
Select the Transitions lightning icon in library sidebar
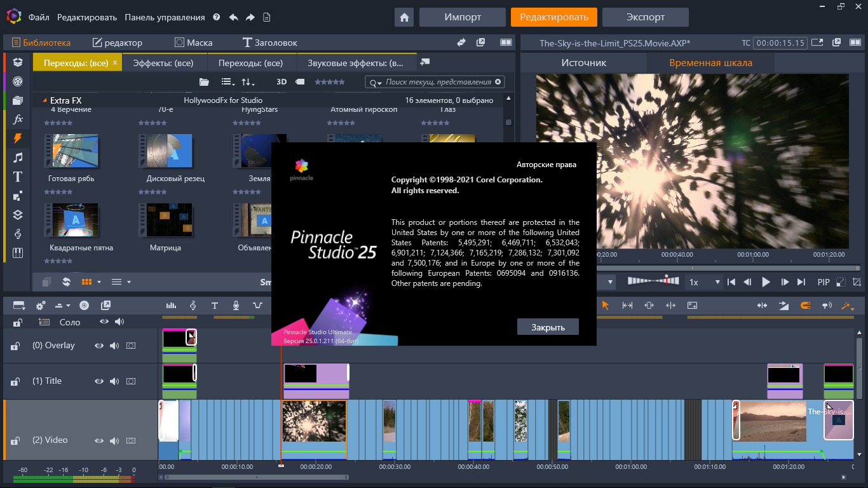pyautogui.click(x=18, y=138)
